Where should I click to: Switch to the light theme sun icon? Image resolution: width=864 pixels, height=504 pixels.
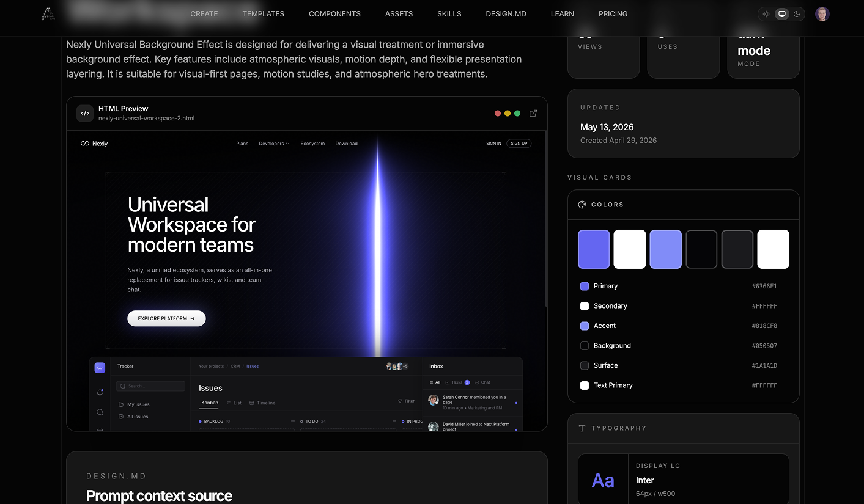[x=766, y=14]
